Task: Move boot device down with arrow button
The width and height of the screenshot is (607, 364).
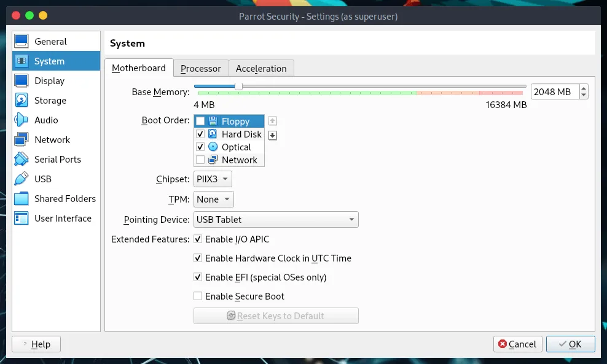Action: (x=273, y=135)
